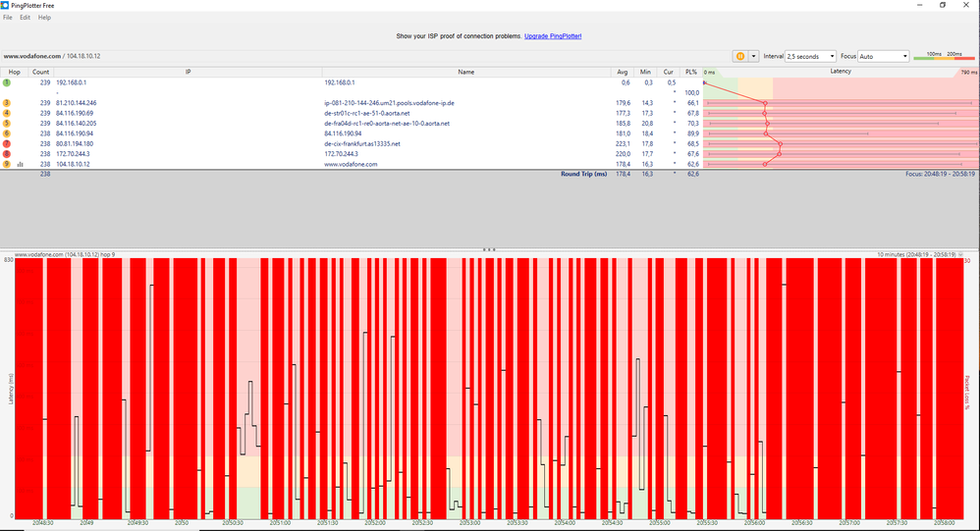The width and height of the screenshot is (980, 531).
Task: Open the dropdown arrow beside the pause button
Action: click(753, 56)
